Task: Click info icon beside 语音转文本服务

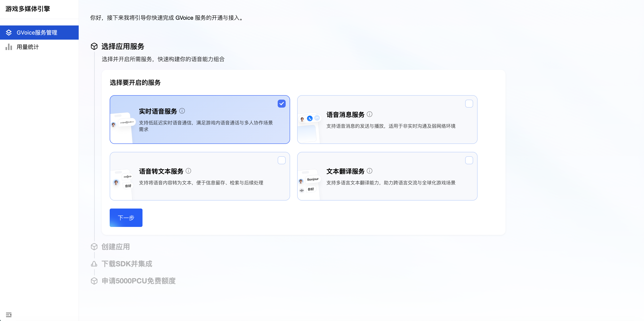Action: [x=189, y=171]
